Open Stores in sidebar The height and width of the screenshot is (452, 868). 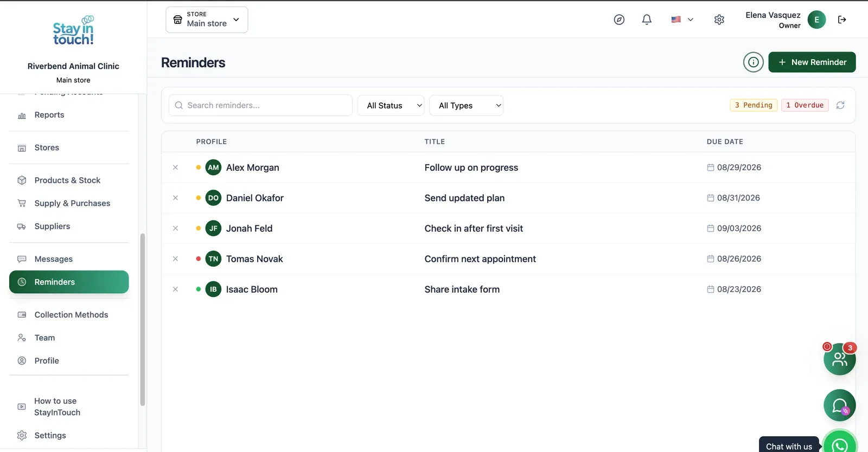pos(69,147)
